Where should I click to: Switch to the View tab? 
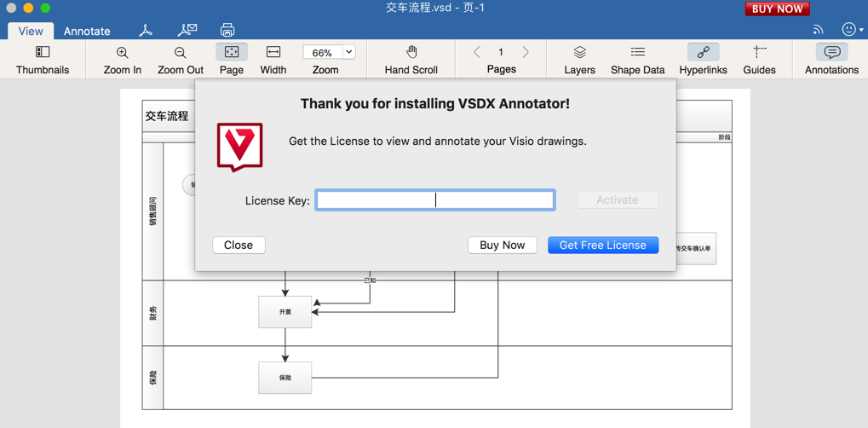click(31, 31)
